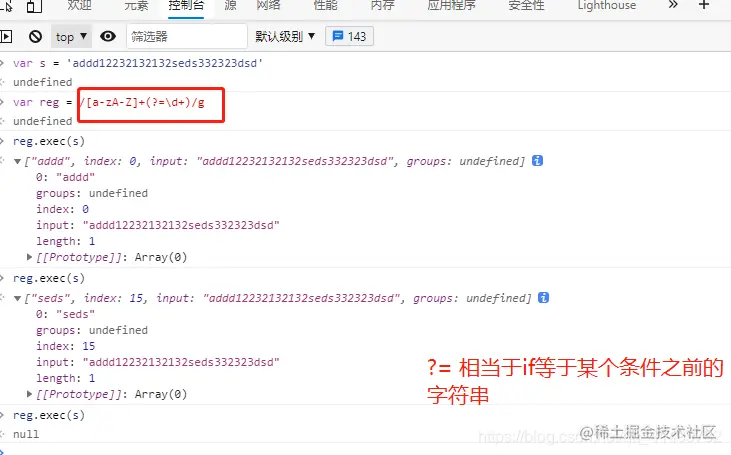Focus the 筛选器 filter input
731x455 pixels.
pyautogui.click(x=186, y=36)
